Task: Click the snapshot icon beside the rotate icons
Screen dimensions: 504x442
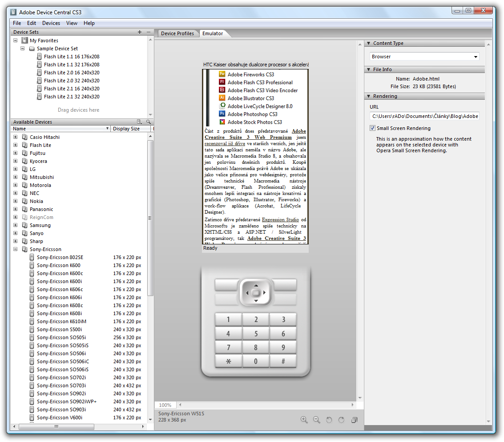Action: (x=354, y=419)
